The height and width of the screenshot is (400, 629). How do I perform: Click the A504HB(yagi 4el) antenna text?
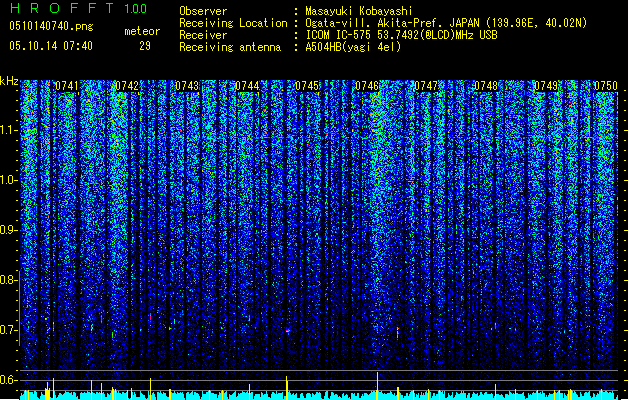(x=353, y=47)
